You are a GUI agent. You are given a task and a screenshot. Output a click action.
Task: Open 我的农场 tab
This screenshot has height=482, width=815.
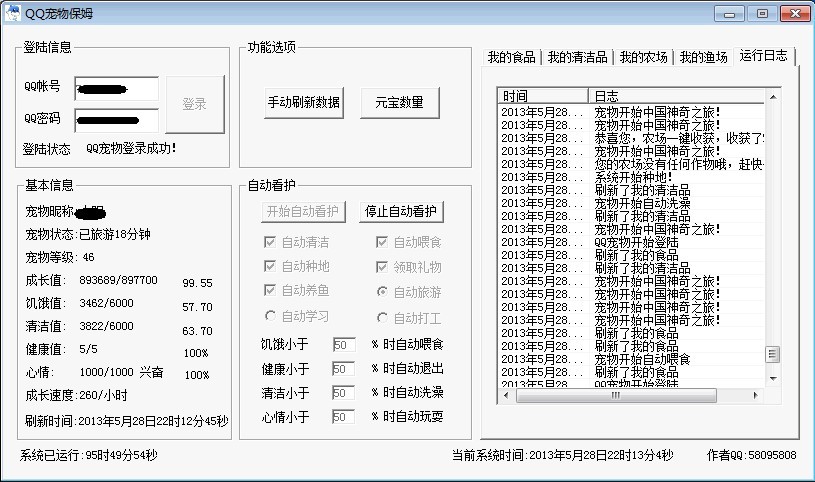[643, 57]
